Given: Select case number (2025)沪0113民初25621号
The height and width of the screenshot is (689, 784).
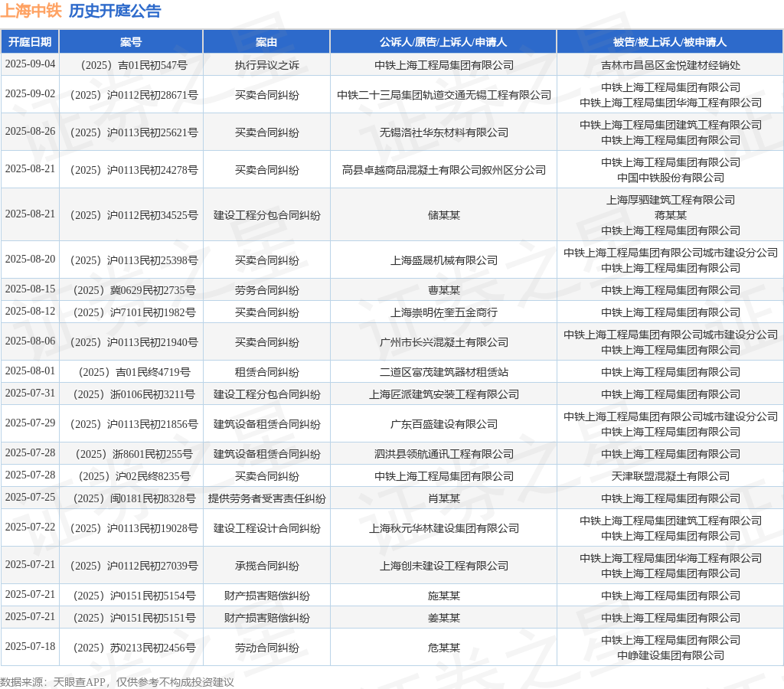Looking at the screenshot, I should [133, 132].
